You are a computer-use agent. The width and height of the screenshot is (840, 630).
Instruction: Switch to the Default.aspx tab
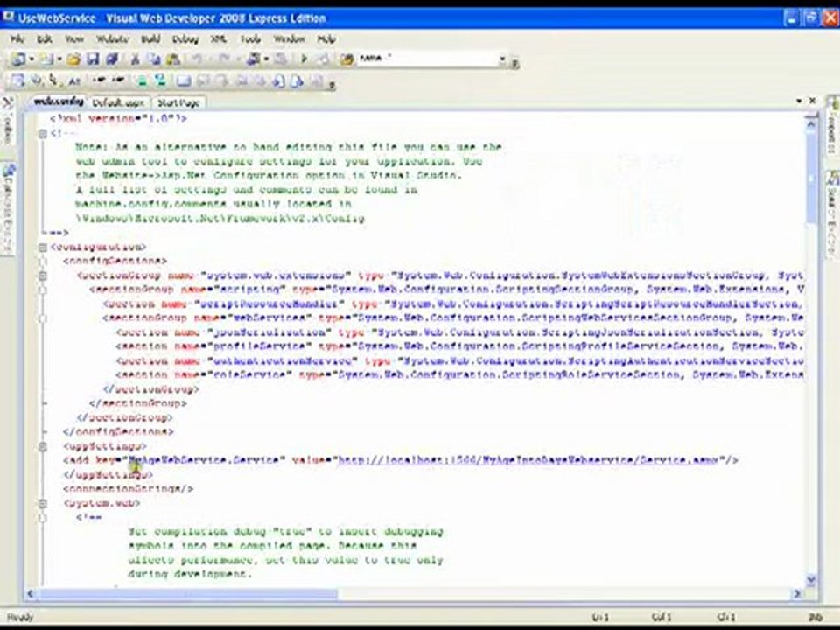(x=118, y=102)
